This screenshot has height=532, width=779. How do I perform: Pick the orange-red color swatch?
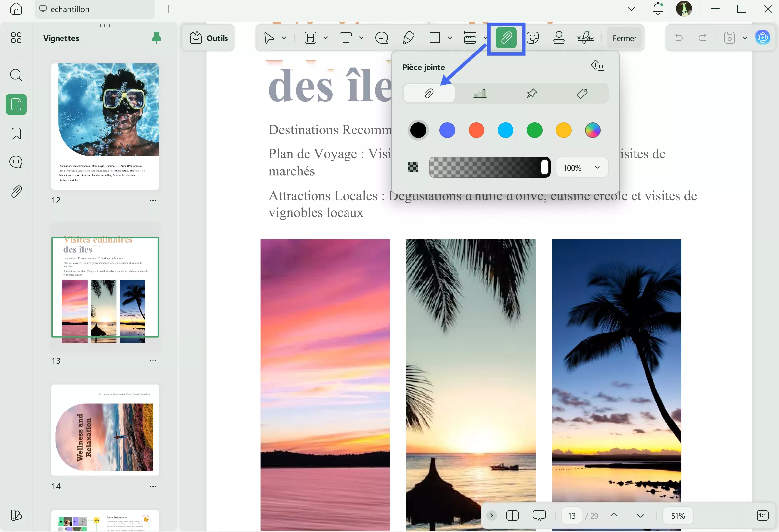pos(476,130)
